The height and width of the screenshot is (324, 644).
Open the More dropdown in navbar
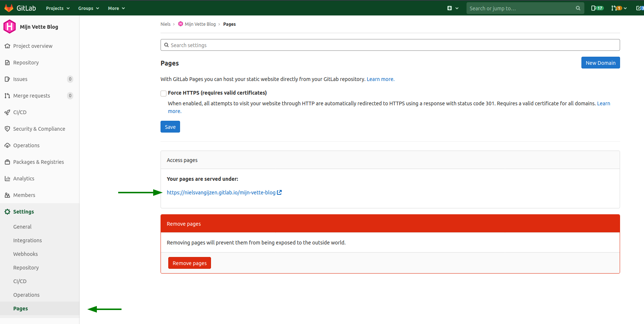(116, 8)
